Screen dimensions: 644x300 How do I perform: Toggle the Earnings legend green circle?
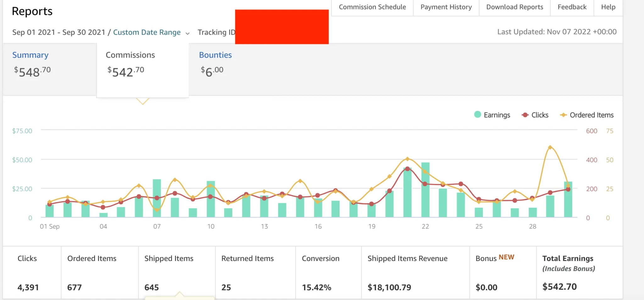coord(477,114)
